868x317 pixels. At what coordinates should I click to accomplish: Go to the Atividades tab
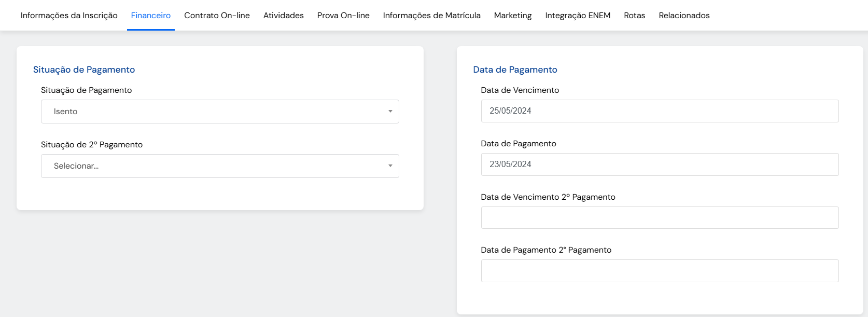coord(284,16)
